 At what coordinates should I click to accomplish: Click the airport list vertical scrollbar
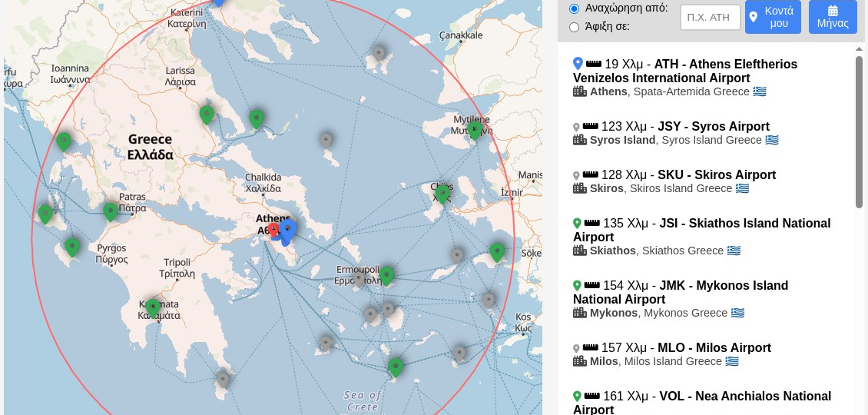tap(859, 132)
